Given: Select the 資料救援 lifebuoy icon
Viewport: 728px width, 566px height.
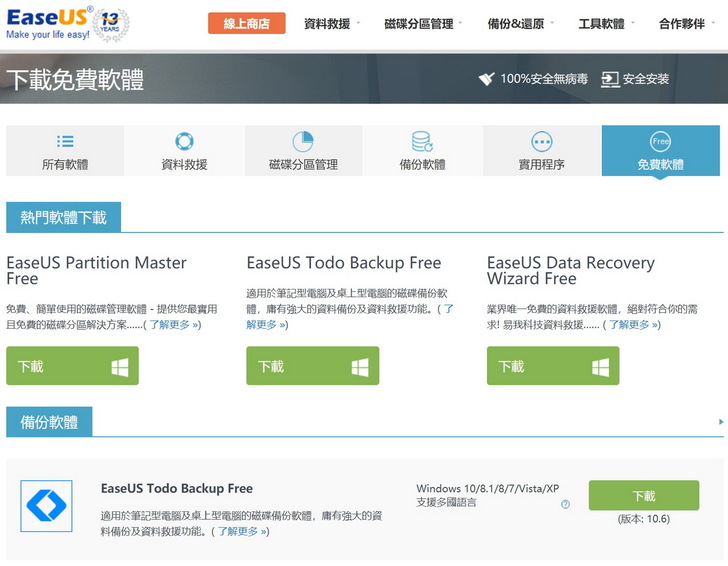Looking at the screenshot, I should pyautogui.click(x=184, y=141).
